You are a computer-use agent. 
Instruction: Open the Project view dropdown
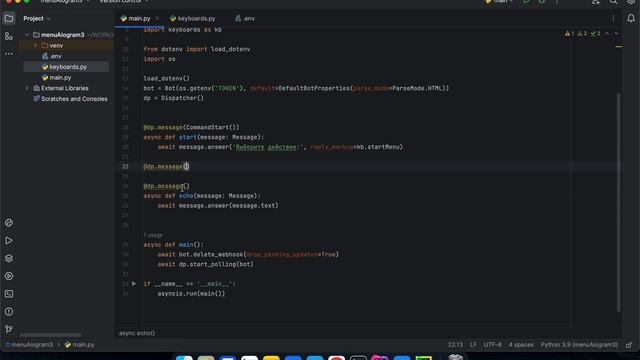click(x=37, y=18)
